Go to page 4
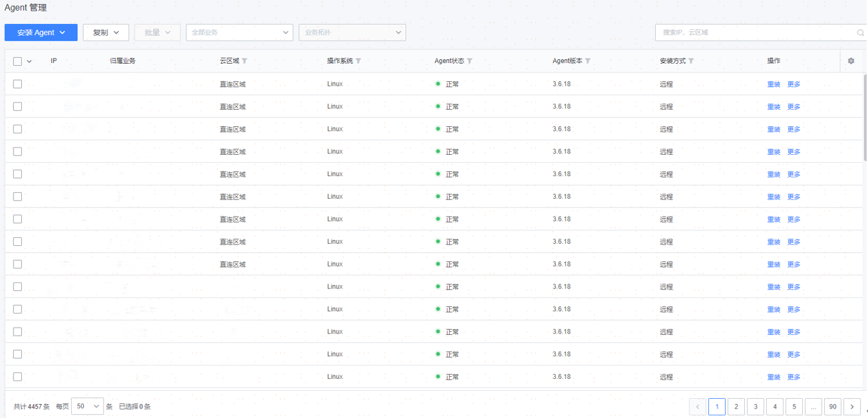Screen dimensions: 868x420 click(x=775, y=407)
